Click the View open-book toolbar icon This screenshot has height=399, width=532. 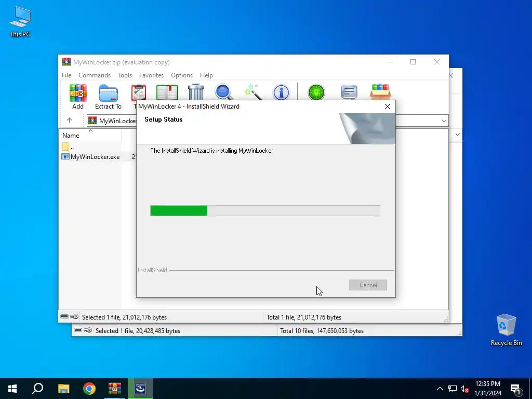click(x=167, y=92)
